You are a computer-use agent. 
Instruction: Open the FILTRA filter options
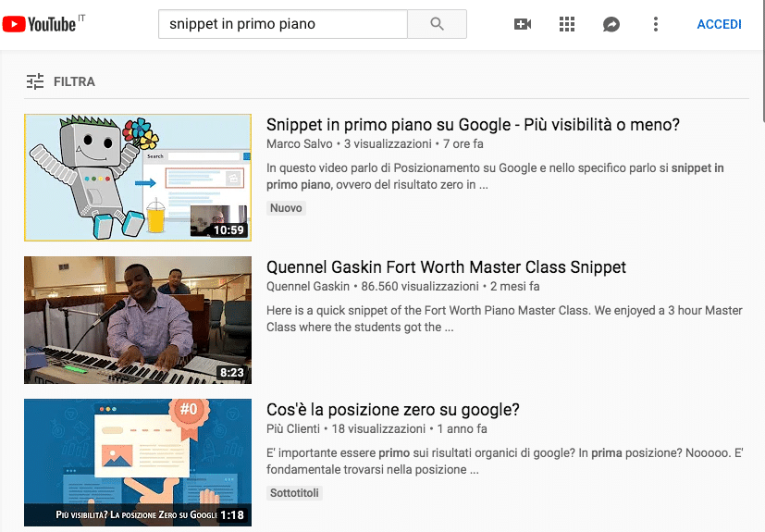click(61, 81)
